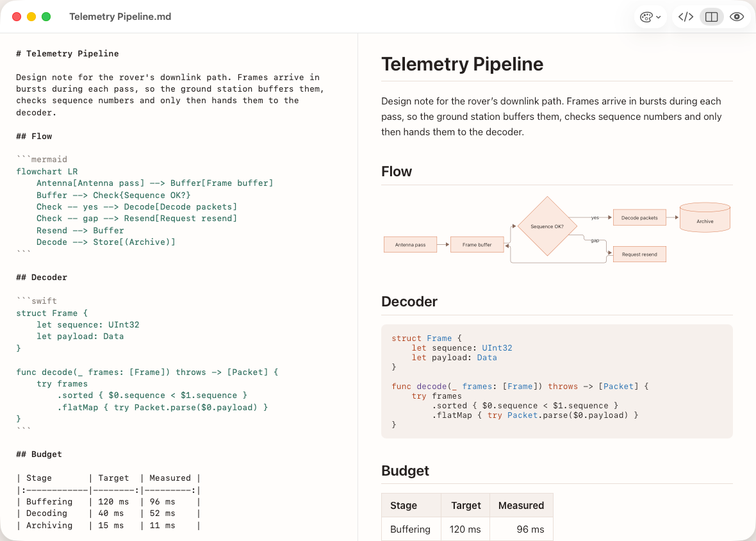Click 'let payload: Data' in the rendered code block
This screenshot has width=756, height=541.
(x=454, y=358)
